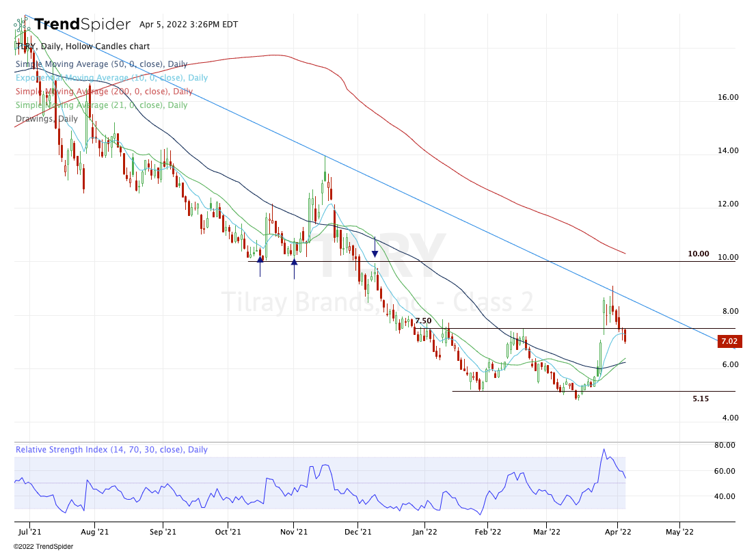This screenshot has height=553, width=756.
Task: Select the Exponential Moving Average (10) legend entry
Action: (x=111, y=78)
